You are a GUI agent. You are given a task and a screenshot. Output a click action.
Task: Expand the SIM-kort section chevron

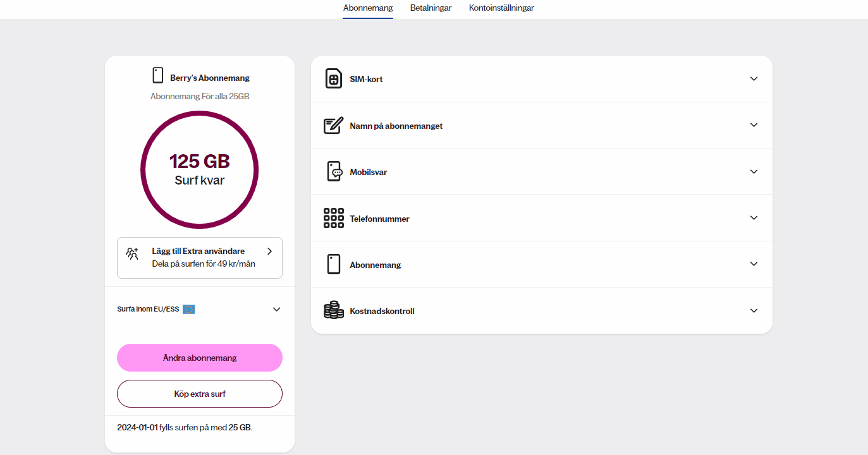coord(754,79)
